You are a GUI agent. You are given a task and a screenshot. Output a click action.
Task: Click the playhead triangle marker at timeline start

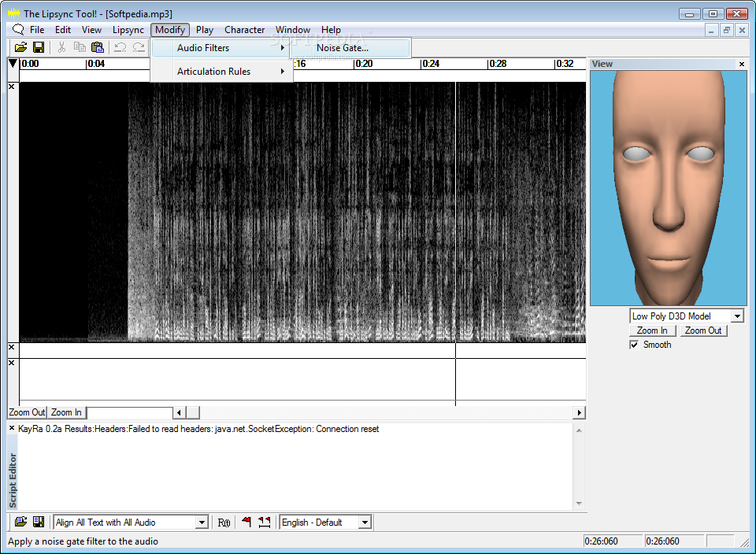[x=13, y=63]
